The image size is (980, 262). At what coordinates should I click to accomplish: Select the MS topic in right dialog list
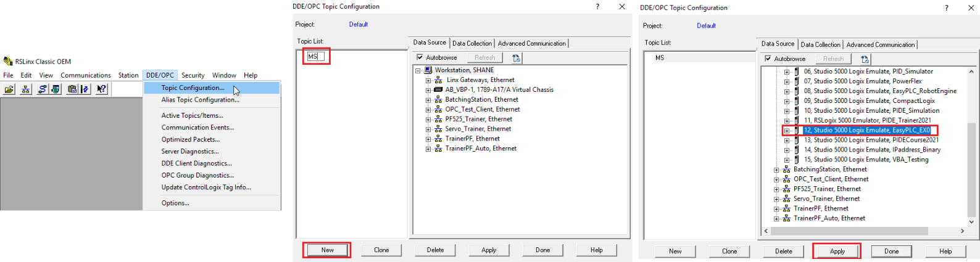[660, 58]
